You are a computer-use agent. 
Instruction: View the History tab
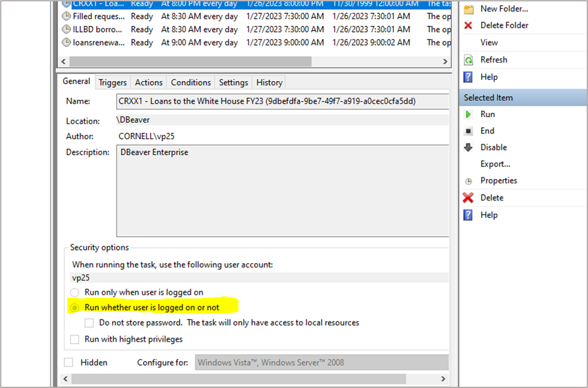point(269,82)
